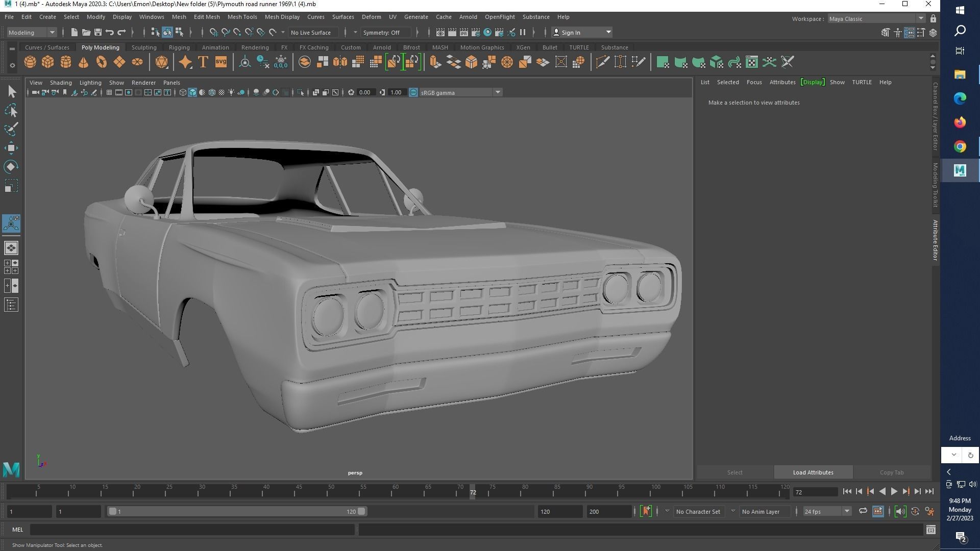The height and width of the screenshot is (551, 980).
Task: Toggle snap to grid icon
Action: click(214, 32)
